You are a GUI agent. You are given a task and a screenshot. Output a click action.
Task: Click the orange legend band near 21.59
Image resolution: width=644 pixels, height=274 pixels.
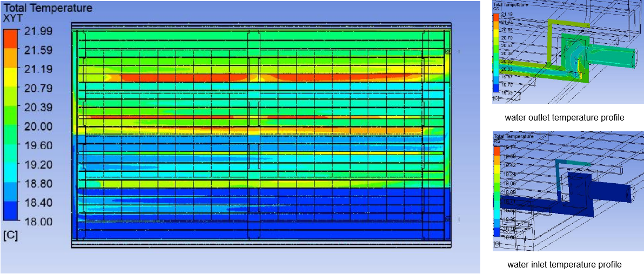(x=11, y=59)
